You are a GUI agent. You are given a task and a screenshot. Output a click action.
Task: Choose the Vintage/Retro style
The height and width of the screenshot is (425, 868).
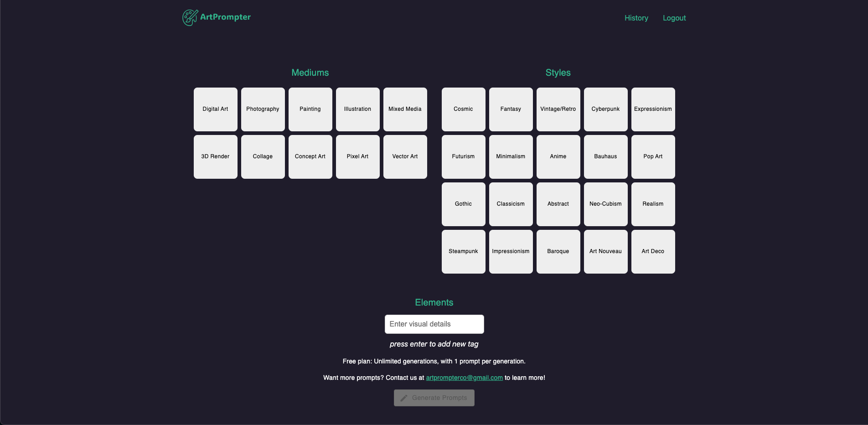(x=558, y=109)
